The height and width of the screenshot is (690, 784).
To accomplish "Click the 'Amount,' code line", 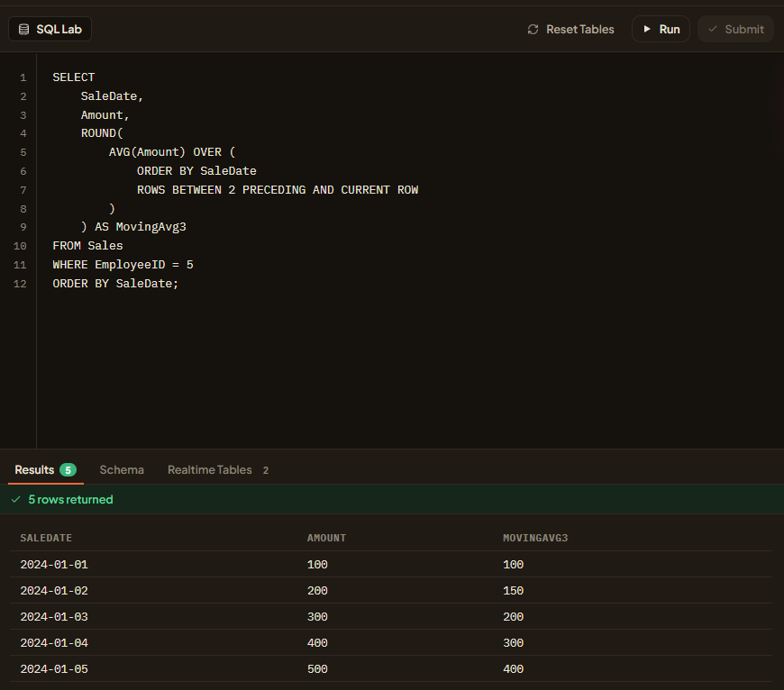I will [x=105, y=115].
